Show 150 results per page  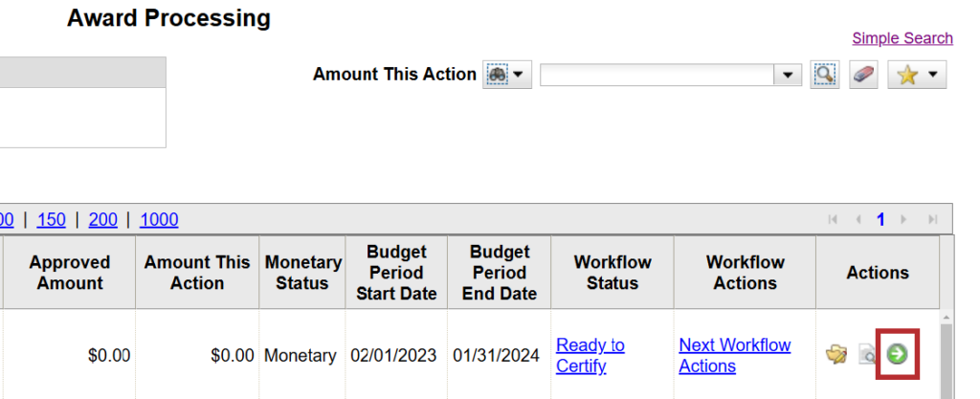coord(51,220)
